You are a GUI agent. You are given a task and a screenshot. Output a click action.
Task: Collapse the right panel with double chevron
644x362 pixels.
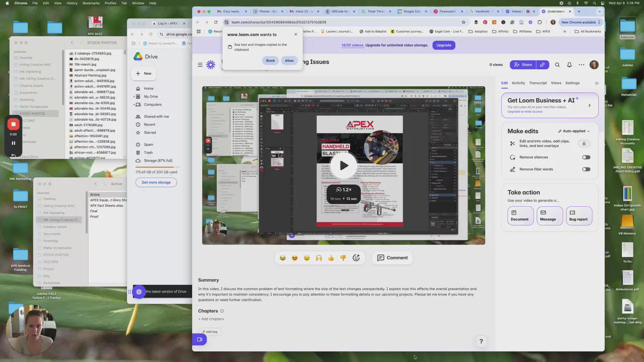click(597, 83)
